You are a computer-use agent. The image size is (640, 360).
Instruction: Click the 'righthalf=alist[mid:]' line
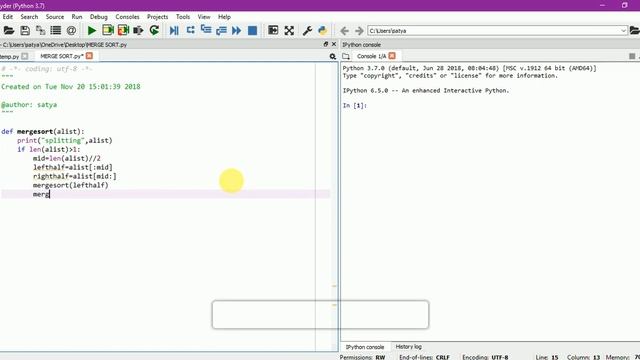(x=75, y=176)
